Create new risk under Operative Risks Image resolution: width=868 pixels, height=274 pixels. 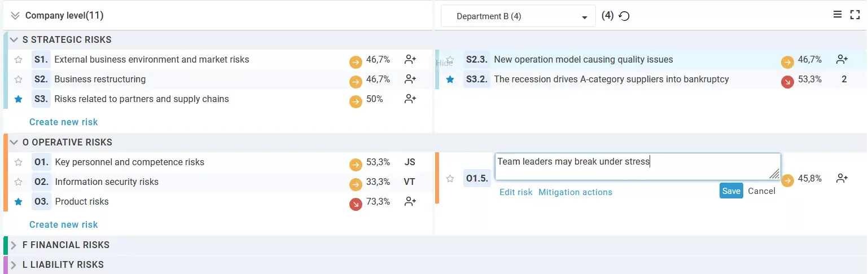pyautogui.click(x=63, y=224)
